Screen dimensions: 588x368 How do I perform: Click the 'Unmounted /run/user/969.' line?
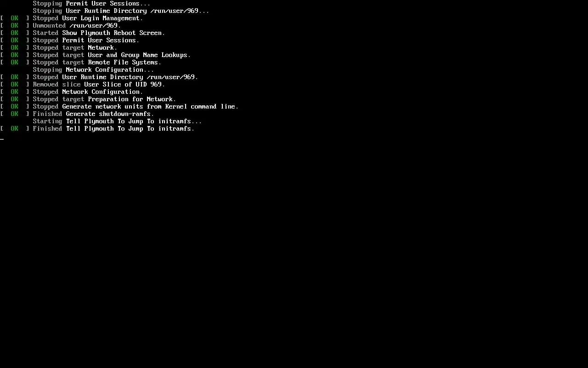pos(77,26)
